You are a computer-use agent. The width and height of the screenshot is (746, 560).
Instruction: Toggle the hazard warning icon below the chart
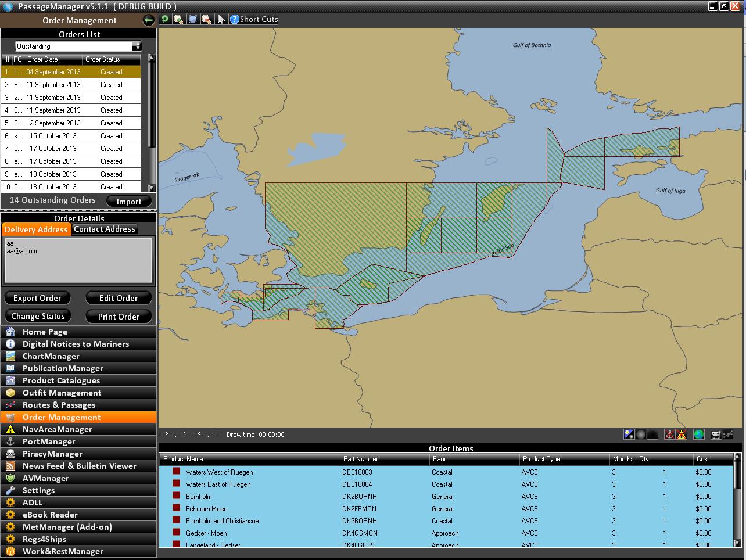pyautogui.click(x=681, y=434)
